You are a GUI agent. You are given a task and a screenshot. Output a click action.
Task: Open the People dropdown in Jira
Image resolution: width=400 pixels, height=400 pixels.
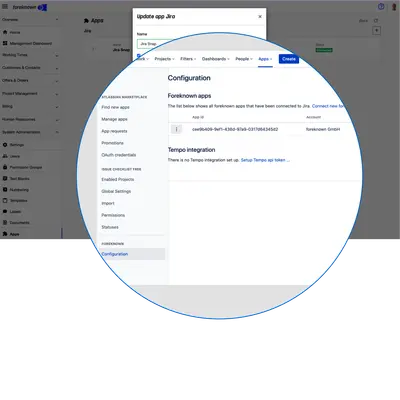pyautogui.click(x=244, y=59)
